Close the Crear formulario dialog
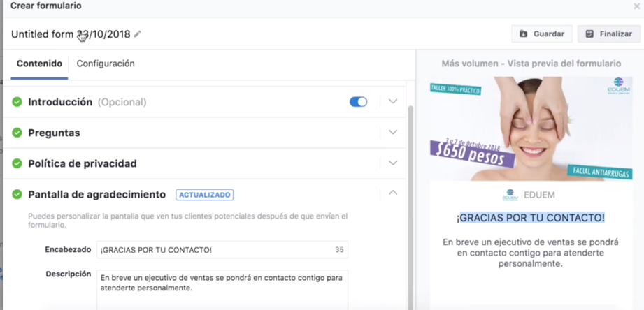This screenshot has width=644, height=310. 636,6
